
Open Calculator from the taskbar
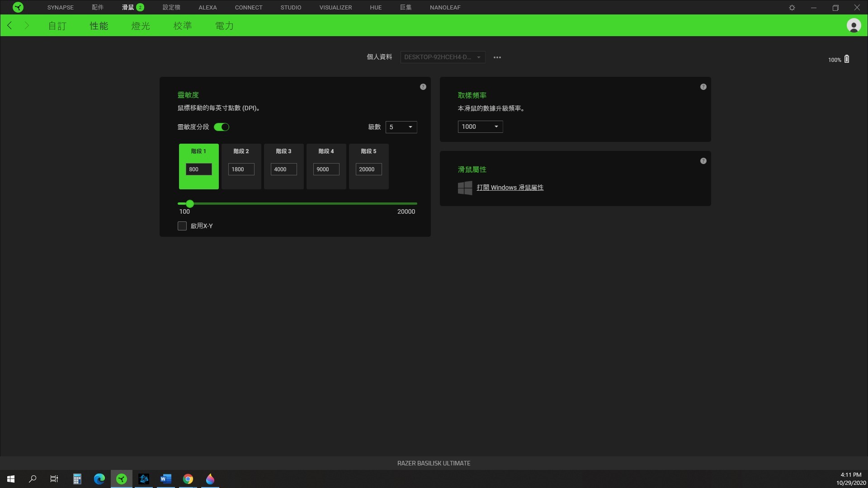(x=77, y=479)
